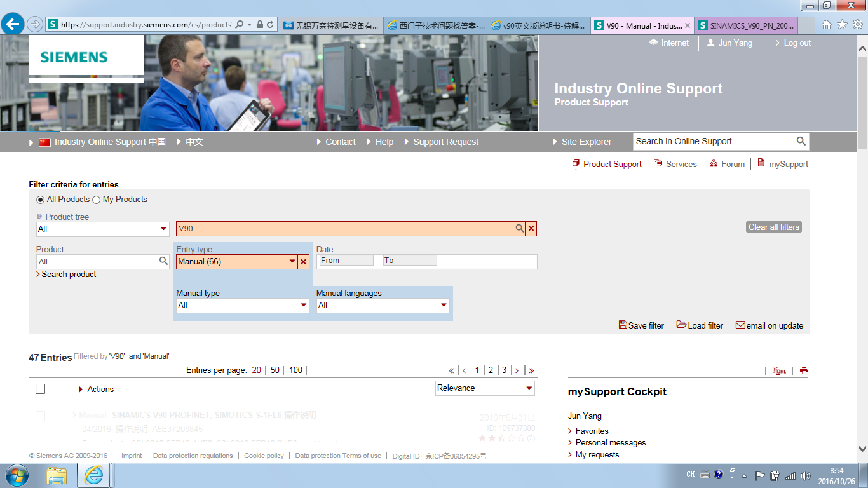Viewport: 868px width, 488px height.
Task: Tick the select-all checkbox beside Actions
Action: (x=41, y=389)
